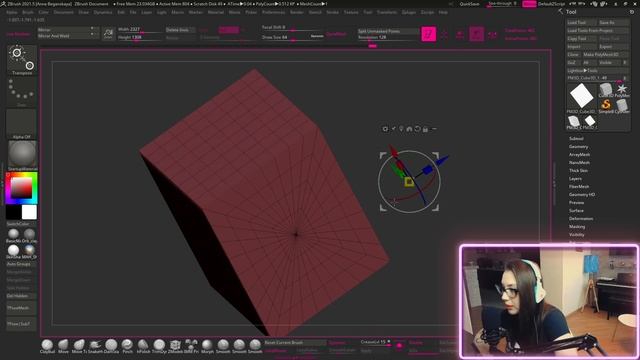Click the Del Hidden button

coord(21,296)
